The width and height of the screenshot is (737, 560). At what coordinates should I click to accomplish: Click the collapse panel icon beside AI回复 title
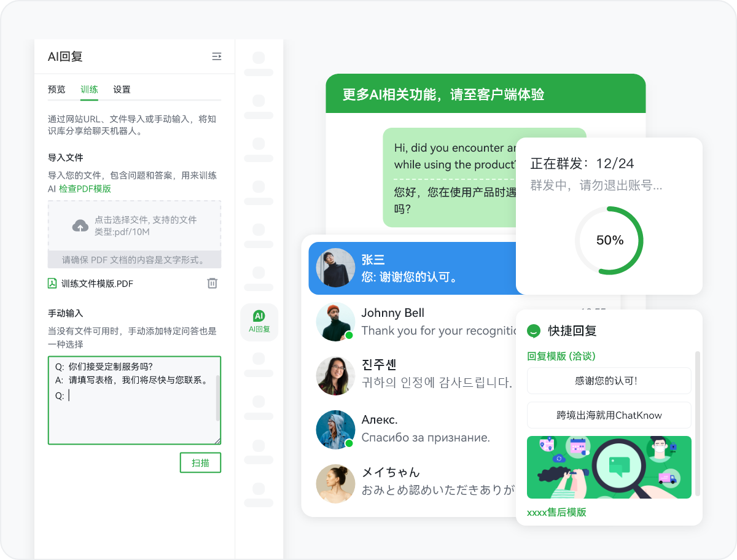coord(216,56)
